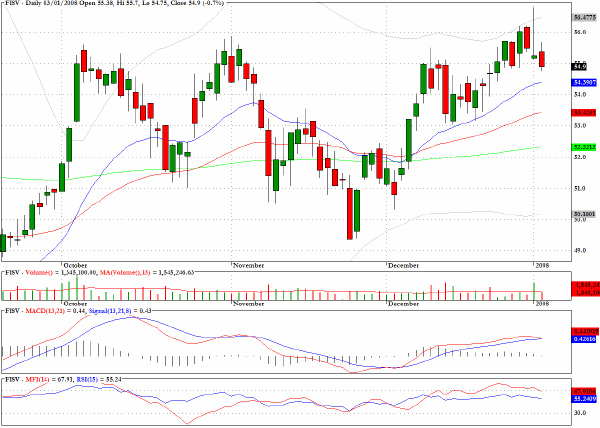Select the Signal(13,21,8) = 0.43 header text
The height and width of the screenshot is (428, 600).
click(x=121, y=311)
